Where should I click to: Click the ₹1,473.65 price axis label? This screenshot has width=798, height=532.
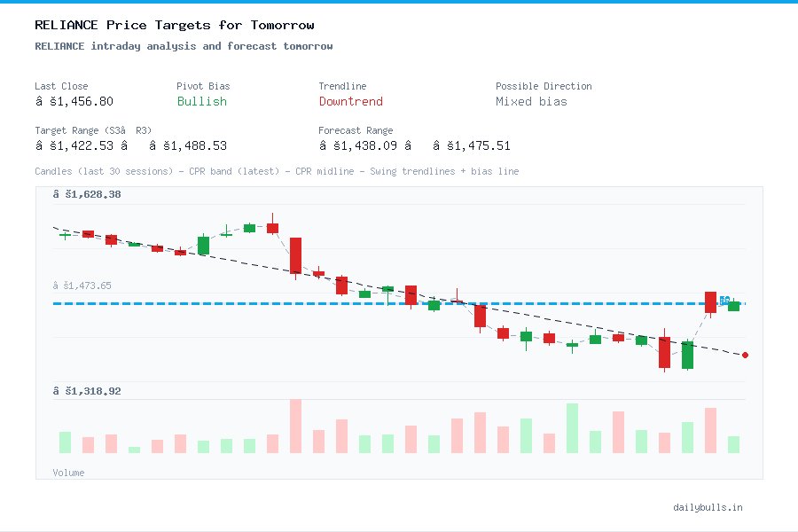81,286
